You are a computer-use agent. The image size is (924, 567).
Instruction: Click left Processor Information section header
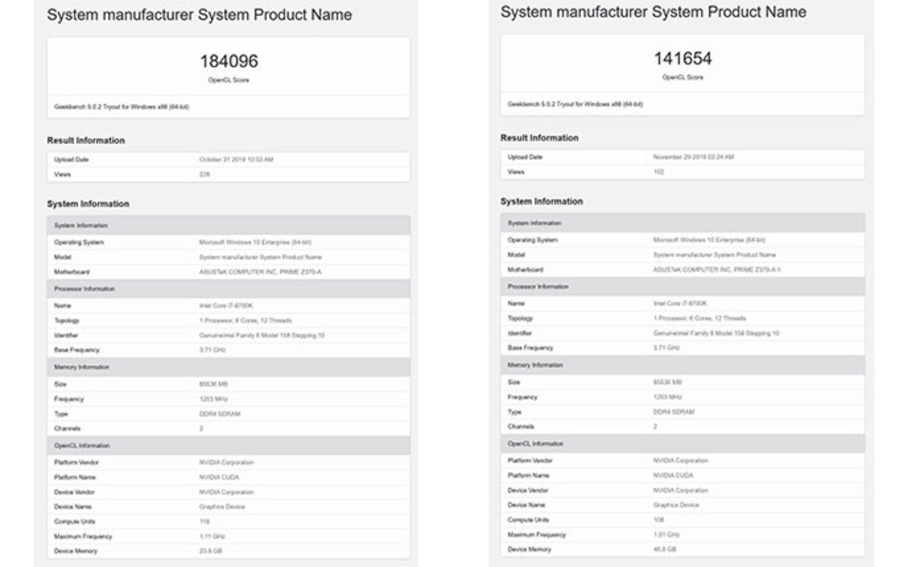pos(84,289)
